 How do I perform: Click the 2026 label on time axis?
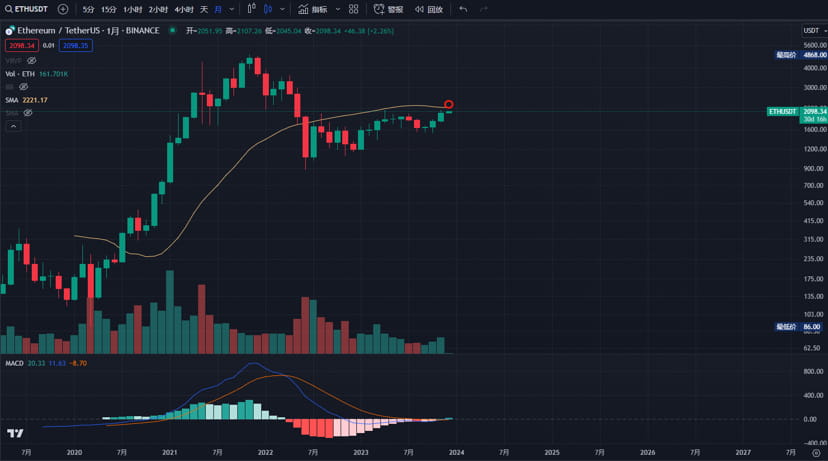647,453
